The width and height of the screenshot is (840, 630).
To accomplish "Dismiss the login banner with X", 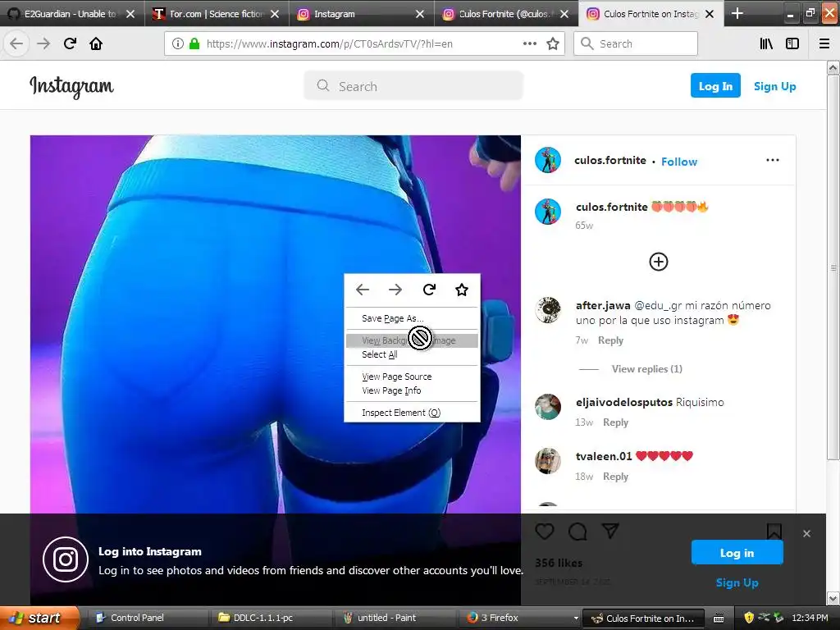I will coord(807,533).
